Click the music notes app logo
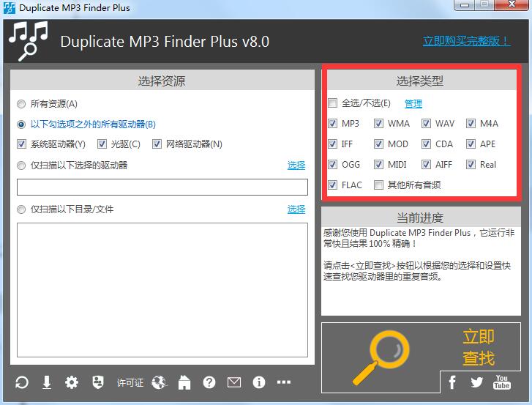Viewport: 532px width, 405px height. point(28,41)
